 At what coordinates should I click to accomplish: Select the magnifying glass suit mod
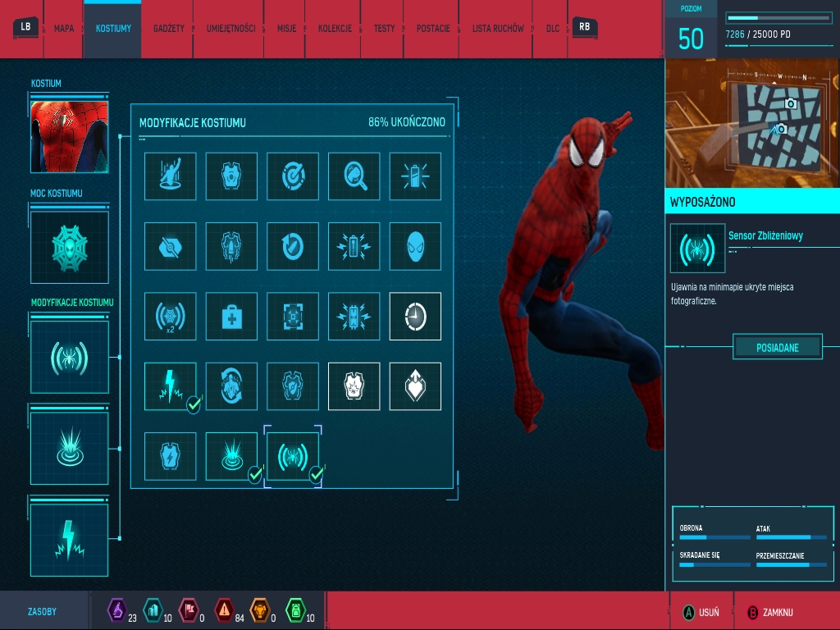[354, 176]
